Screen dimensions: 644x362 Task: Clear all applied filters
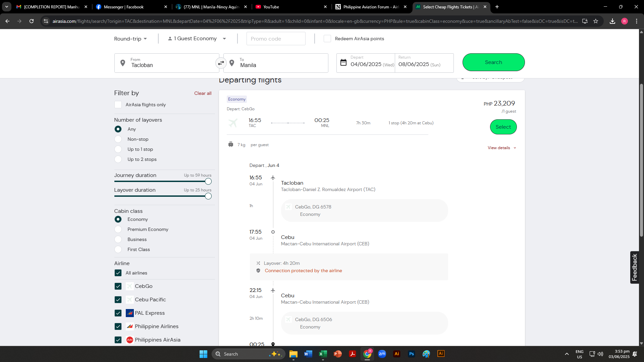coord(203,93)
